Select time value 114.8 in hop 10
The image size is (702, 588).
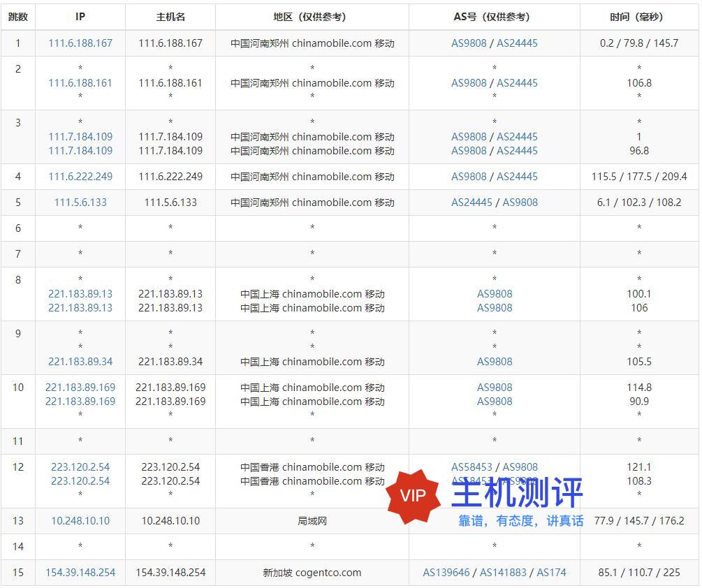click(639, 387)
